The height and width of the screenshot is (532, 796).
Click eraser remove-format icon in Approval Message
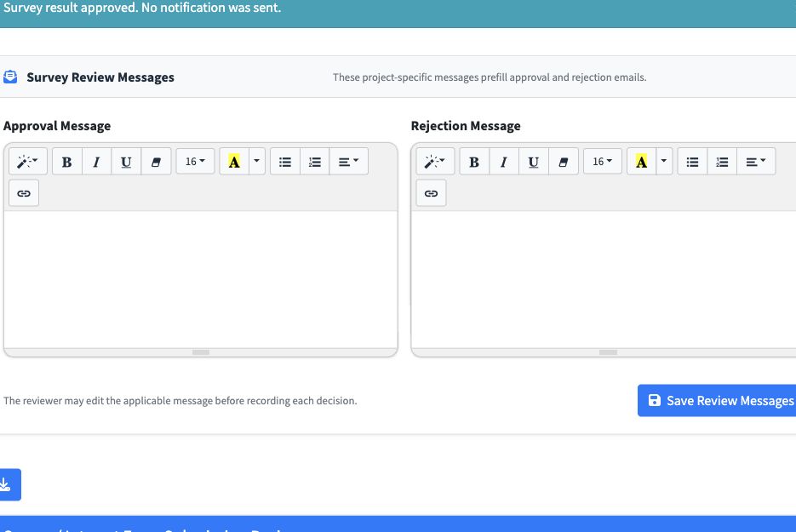[x=156, y=162]
